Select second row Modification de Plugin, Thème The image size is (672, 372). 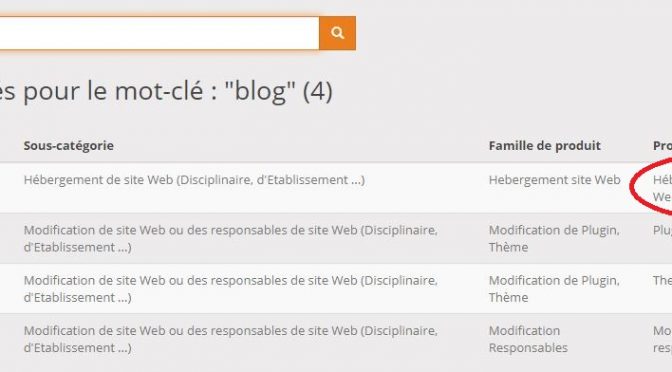pos(554,239)
